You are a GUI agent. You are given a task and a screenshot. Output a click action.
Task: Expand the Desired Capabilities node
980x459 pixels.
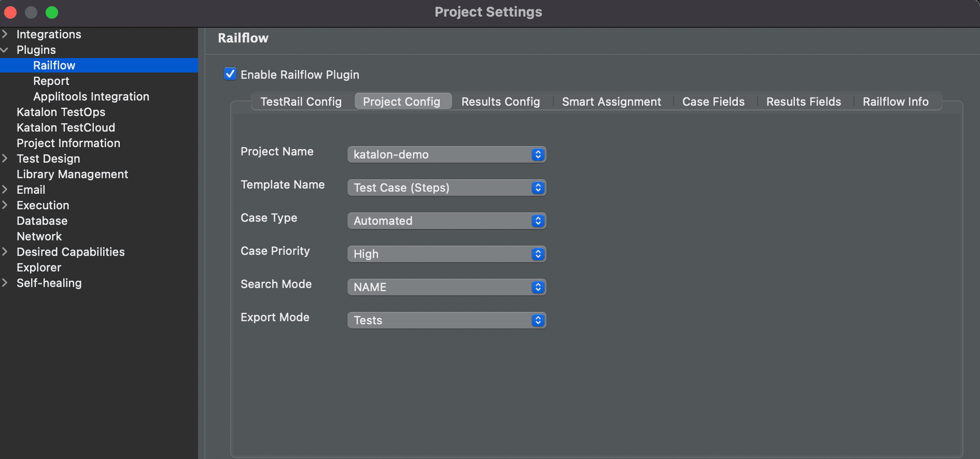click(5, 252)
